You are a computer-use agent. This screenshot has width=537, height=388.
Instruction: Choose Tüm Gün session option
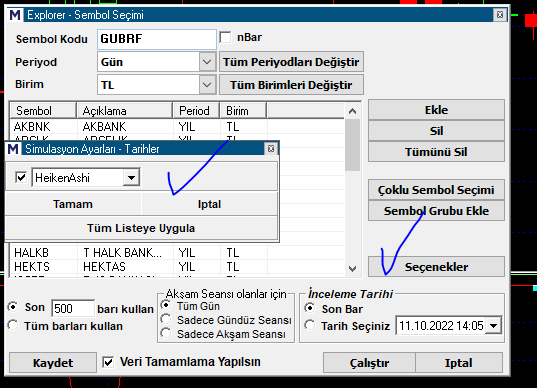tap(166, 304)
